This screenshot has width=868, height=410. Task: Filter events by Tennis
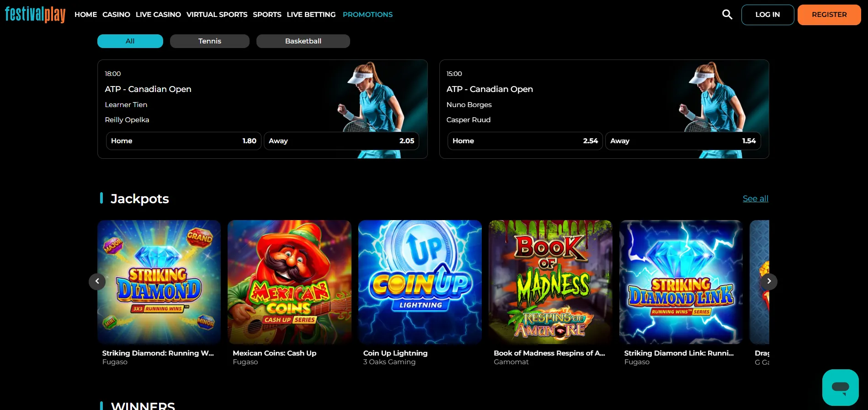point(210,41)
